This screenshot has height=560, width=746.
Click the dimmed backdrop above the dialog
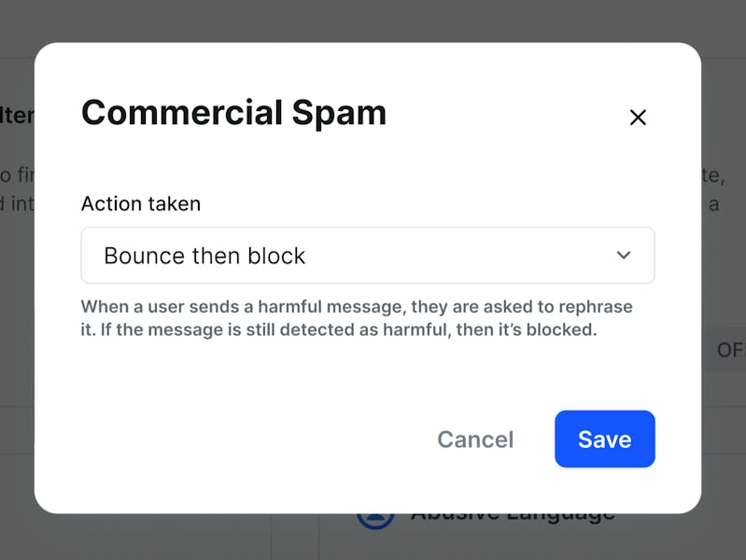[373, 21]
